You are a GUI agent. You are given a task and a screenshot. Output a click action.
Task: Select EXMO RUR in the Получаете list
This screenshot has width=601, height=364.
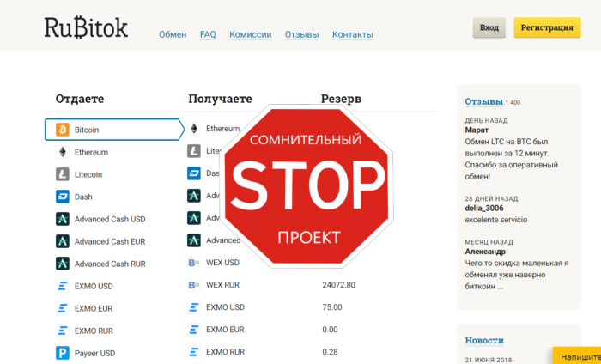click(x=226, y=352)
